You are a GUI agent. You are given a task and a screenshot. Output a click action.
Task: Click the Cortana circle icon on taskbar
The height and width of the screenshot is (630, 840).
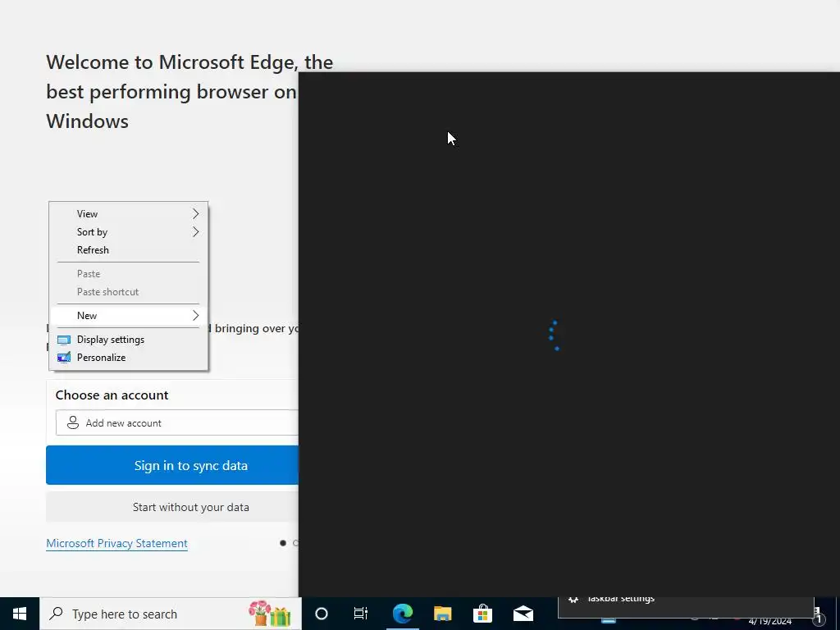click(322, 614)
